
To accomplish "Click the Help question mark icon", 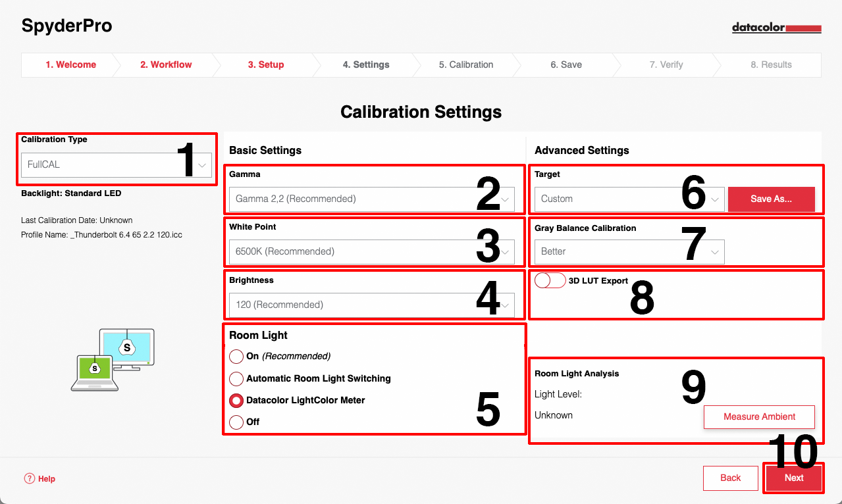I will pyautogui.click(x=29, y=478).
